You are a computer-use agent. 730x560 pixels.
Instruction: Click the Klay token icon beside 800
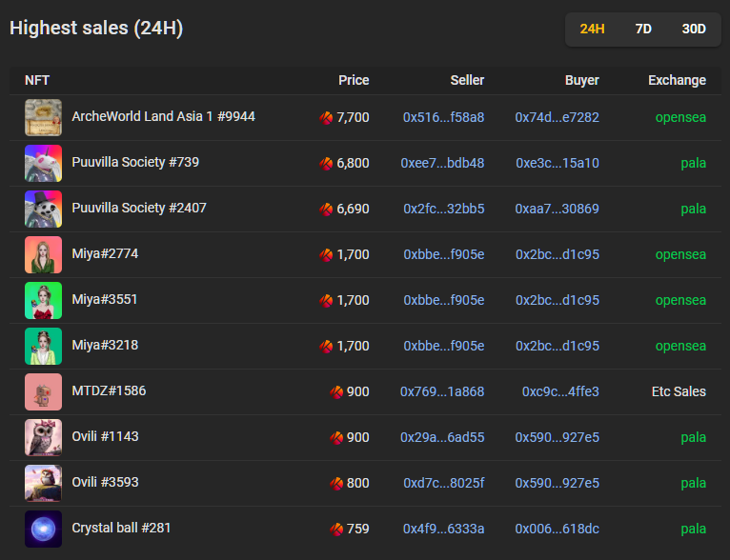pos(336,483)
